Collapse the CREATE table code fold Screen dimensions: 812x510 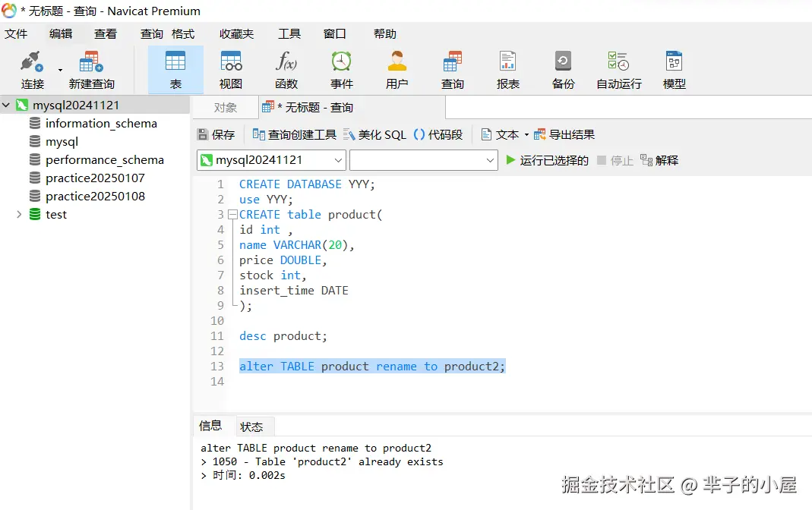click(232, 214)
